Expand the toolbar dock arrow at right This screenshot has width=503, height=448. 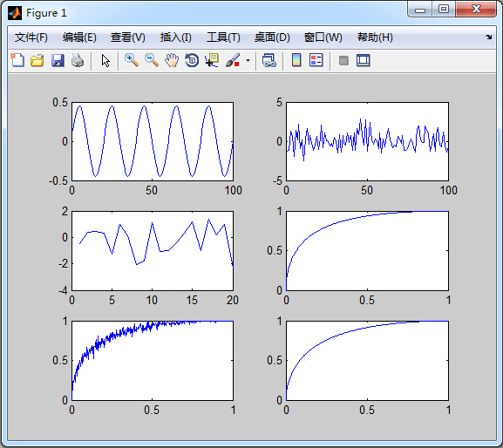(x=488, y=37)
